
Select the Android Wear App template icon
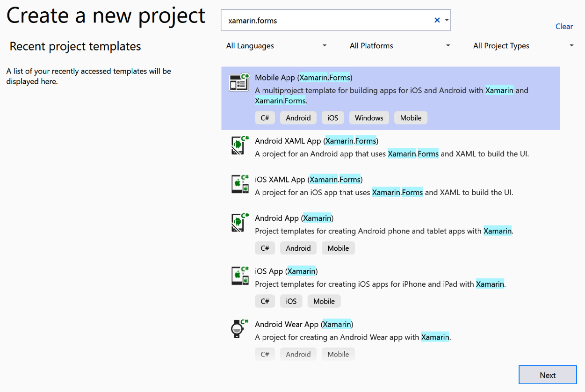coord(239,328)
